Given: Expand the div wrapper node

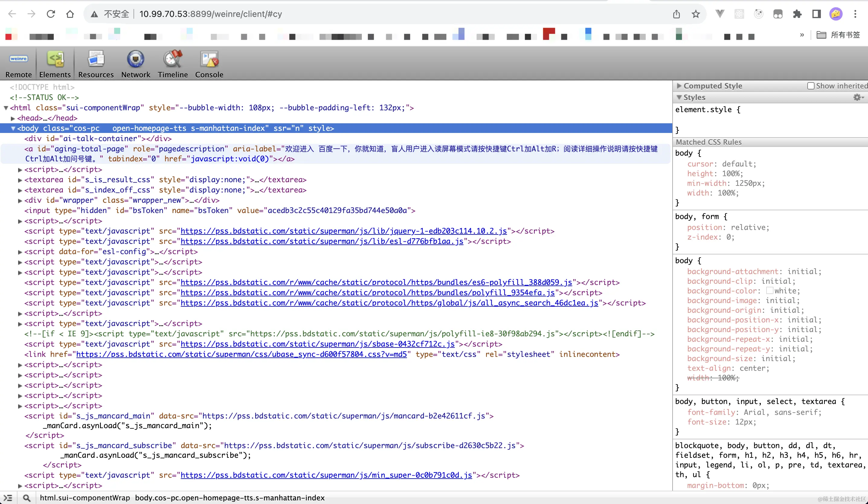Looking at the screenshot, I should click(20, 201).
